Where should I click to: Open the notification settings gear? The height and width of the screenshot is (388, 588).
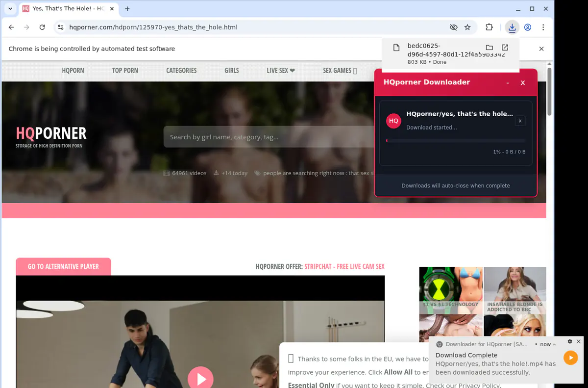(570, 341)
